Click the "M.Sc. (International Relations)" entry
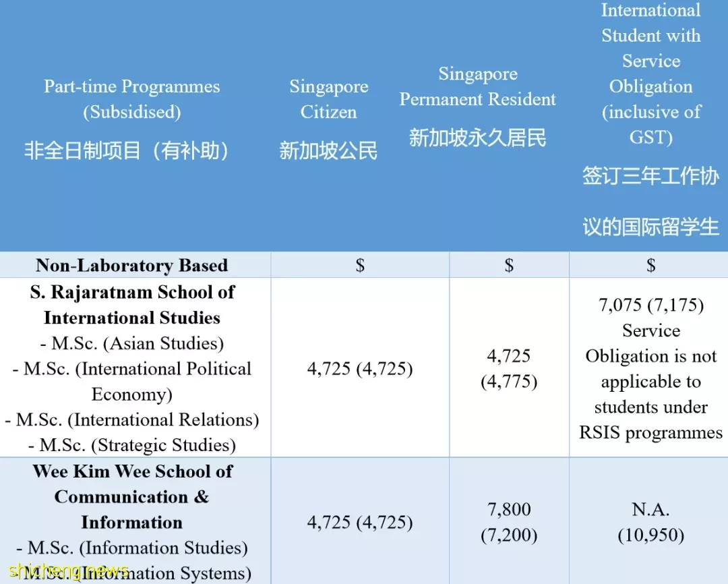The image size is (728, 584). pos(132,419)
